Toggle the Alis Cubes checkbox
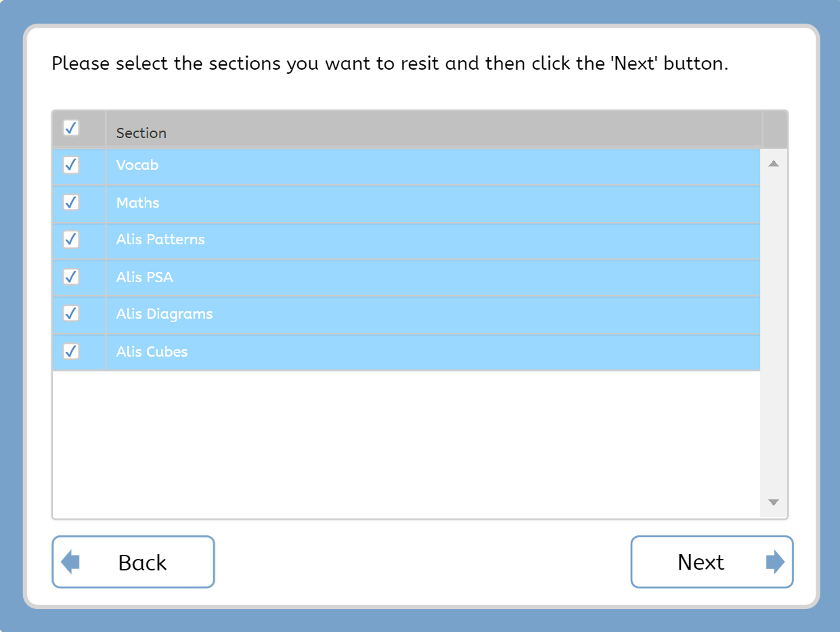This screenshot has height=632, width=840. click(71, 351)
